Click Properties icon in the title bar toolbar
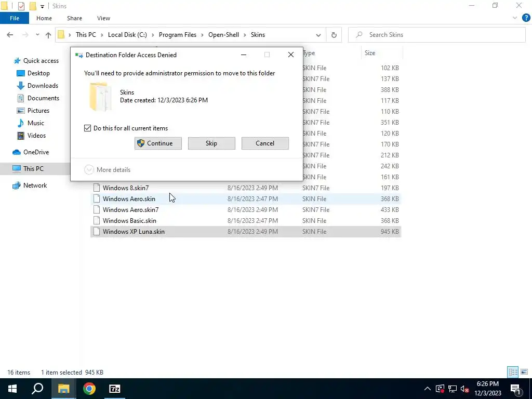This screenshot has width=532, height=399. [x=21, y=6]
